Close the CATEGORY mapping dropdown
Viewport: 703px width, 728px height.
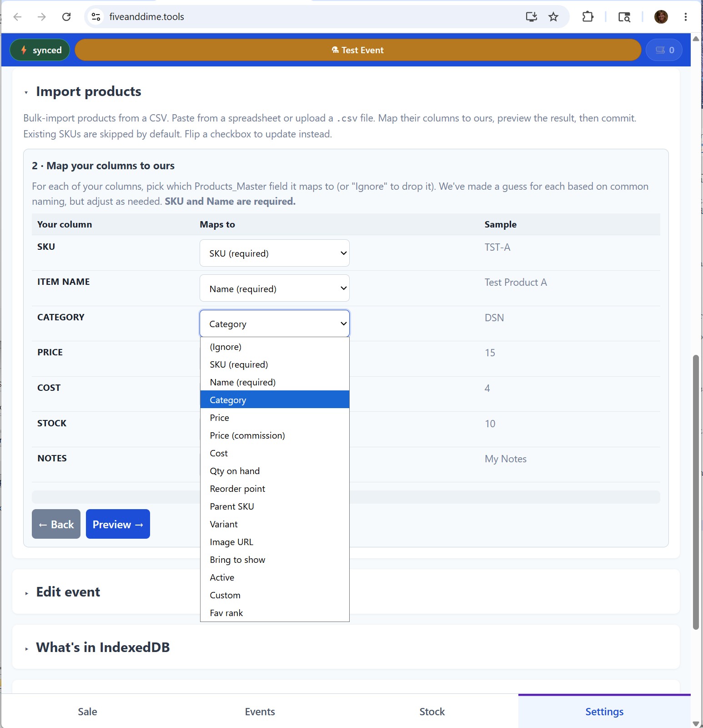point(275,324)
